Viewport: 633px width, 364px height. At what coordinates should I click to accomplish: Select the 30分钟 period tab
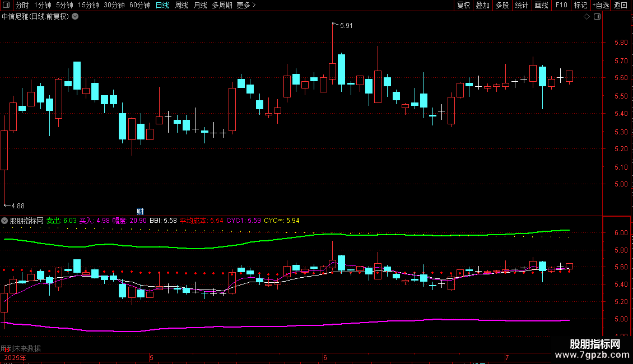114,5
